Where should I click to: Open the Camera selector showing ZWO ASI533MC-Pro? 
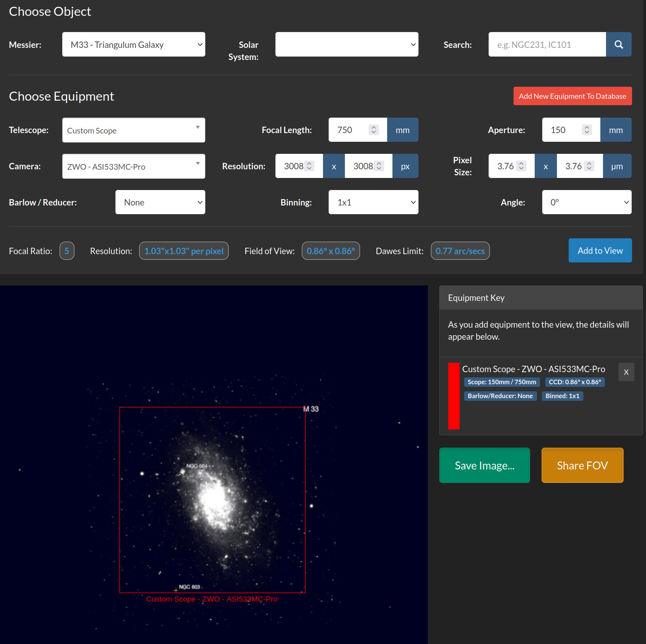point(134,166)
